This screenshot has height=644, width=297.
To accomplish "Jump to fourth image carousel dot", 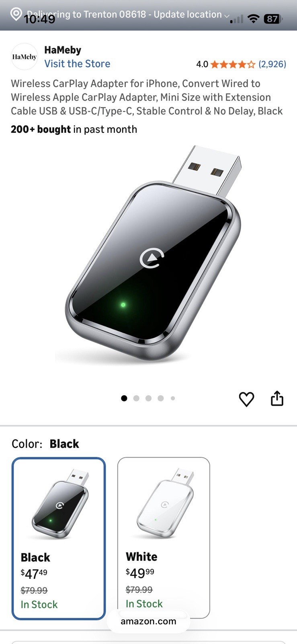I will pyautogui.click(x=161, y=398).
